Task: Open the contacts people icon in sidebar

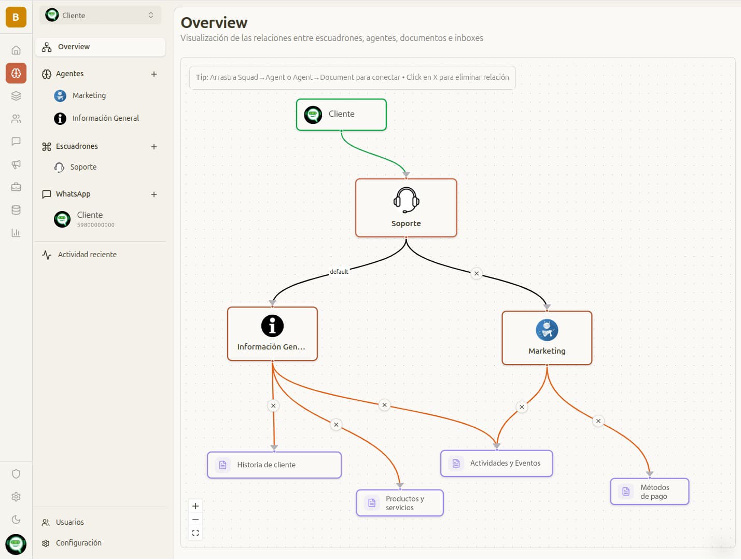Action: coord(16,119)
